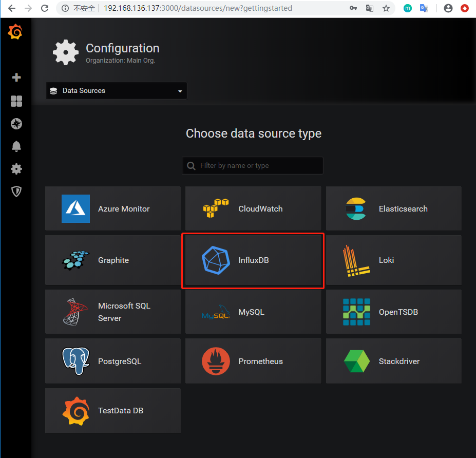Choose the Prometheus label text
This screenshot has width=476, height=458.
point(260,361)
